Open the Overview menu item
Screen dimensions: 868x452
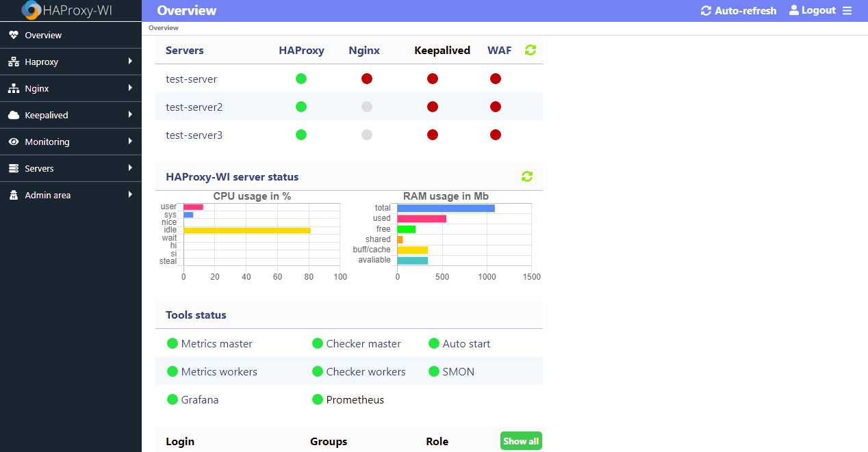tap(71, 35)
